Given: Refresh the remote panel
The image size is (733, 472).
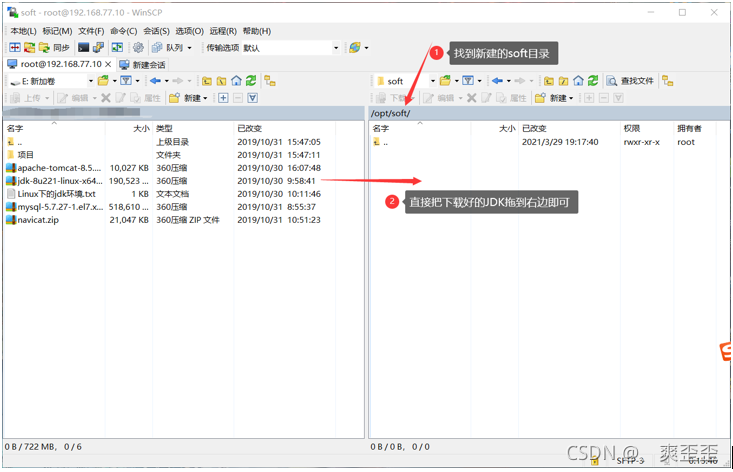Looking at the screenshot, I should pos(593,81).
